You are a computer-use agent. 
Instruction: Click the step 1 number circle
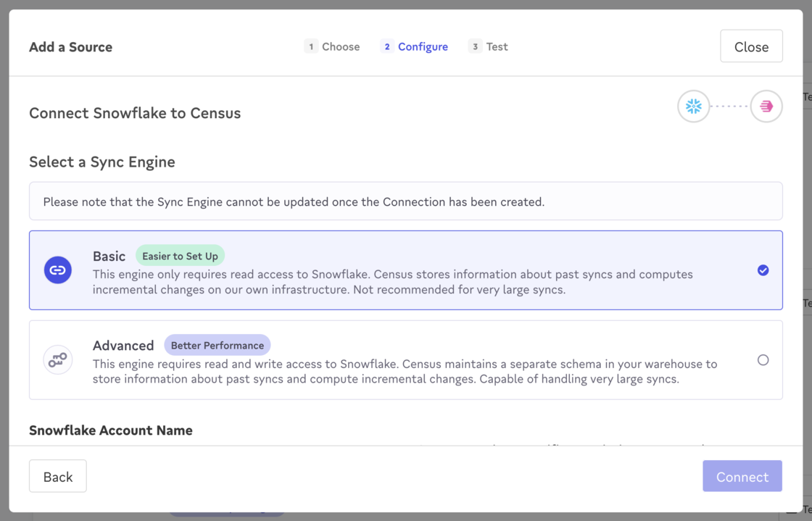pyautogui.click(x=311, y=46)
